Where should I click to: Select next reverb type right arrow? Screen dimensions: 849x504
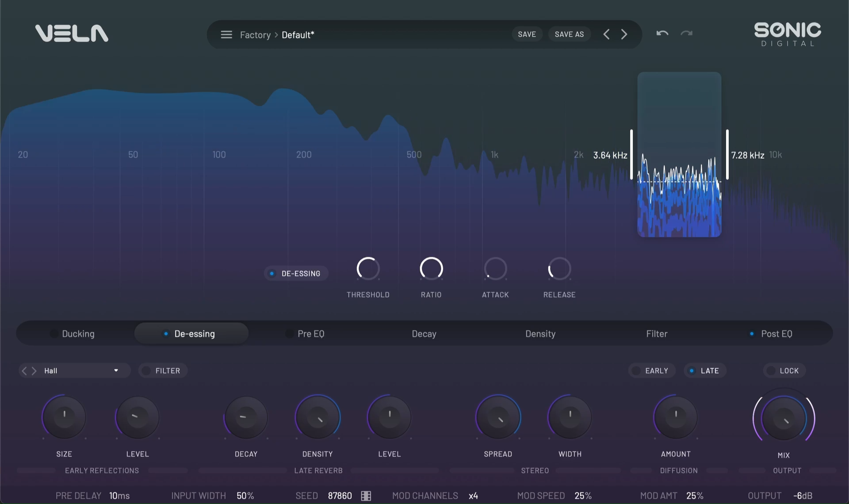pos(34,371)
